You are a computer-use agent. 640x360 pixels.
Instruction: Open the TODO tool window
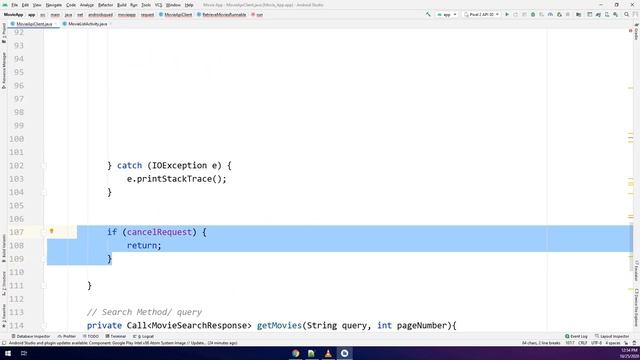pos(91,336)
